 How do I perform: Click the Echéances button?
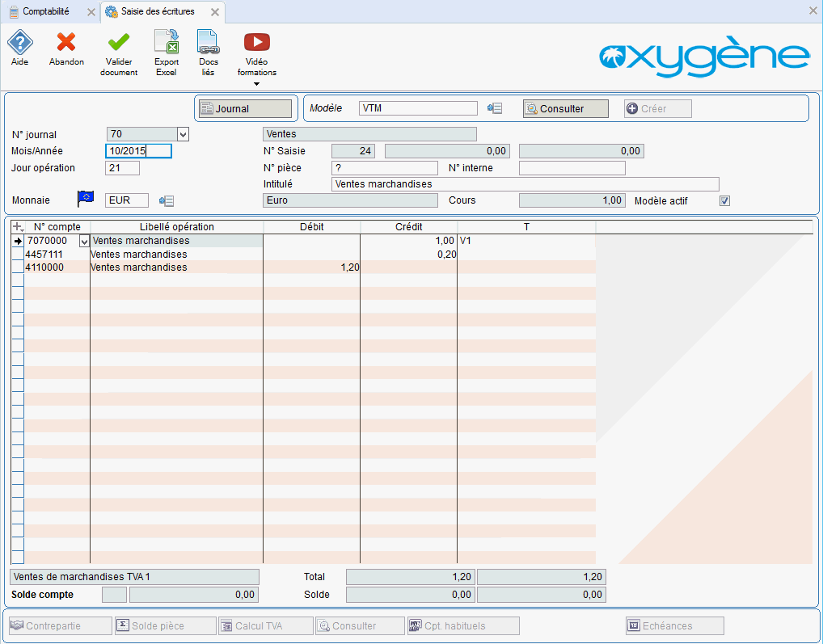pyautogui.click(x=674, y=625)
